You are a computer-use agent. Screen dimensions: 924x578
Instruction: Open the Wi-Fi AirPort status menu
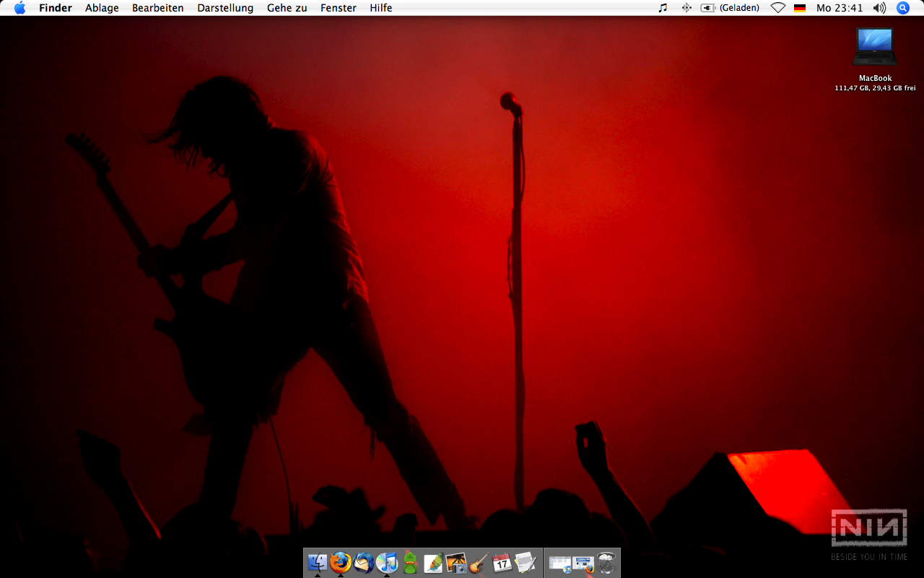[x=777, y=8]
